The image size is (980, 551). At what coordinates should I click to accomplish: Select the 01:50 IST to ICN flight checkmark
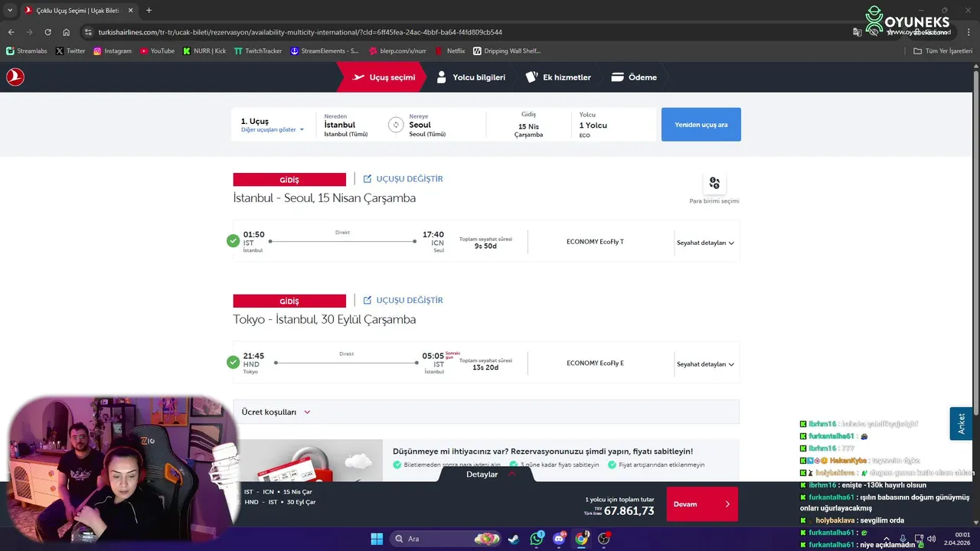coord(233,241)
